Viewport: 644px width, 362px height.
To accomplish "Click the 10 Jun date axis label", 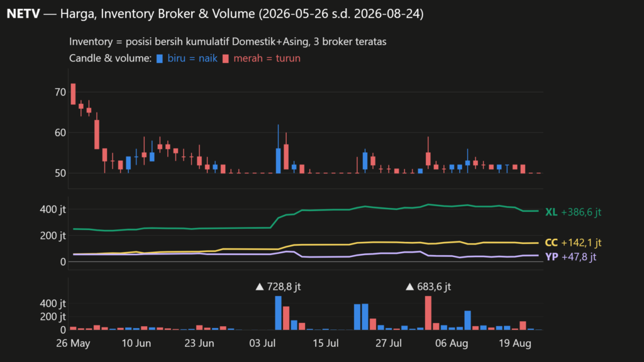I will (136, 344).
